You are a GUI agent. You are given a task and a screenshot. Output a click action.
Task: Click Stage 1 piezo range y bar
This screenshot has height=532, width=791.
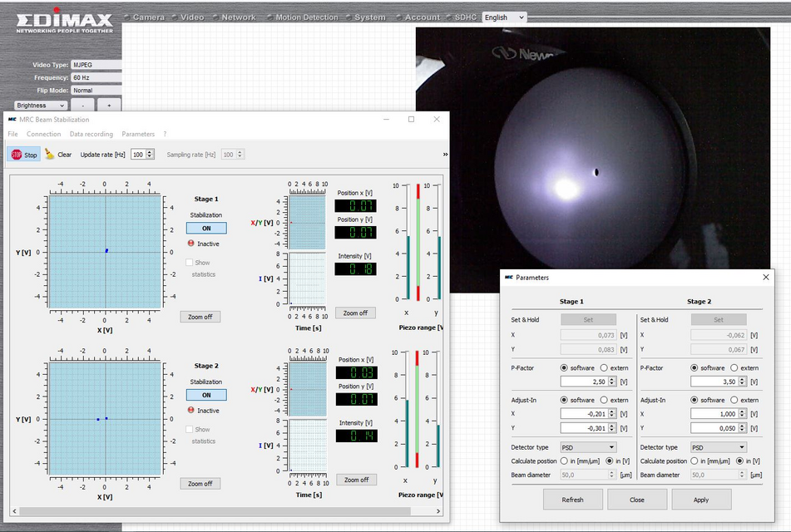439,242
